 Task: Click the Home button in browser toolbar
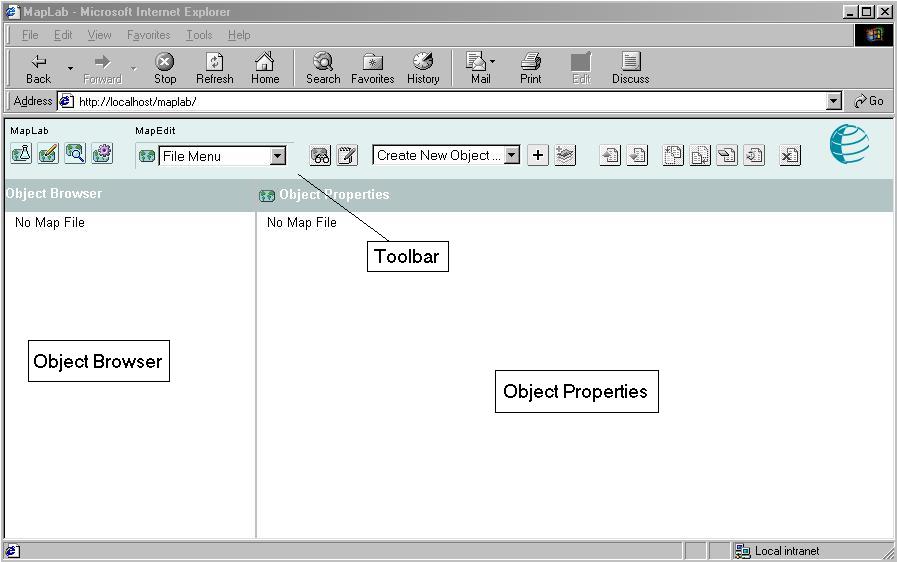[265, 68]
